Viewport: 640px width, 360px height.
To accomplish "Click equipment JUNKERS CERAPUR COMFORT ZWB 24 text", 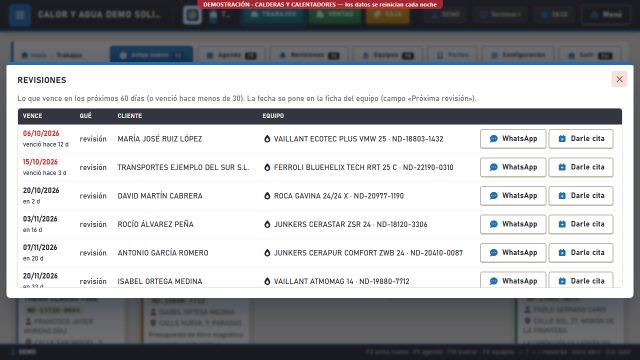I will 339,253.
